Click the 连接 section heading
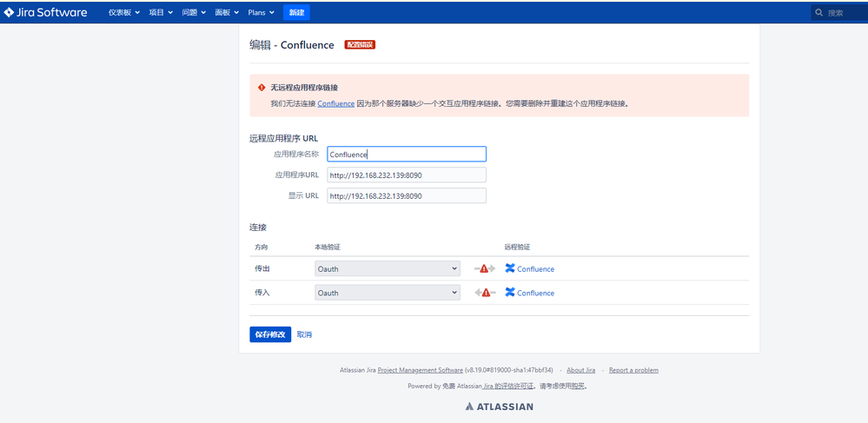This screenshot has width=868, height=423. click(258, 227)
